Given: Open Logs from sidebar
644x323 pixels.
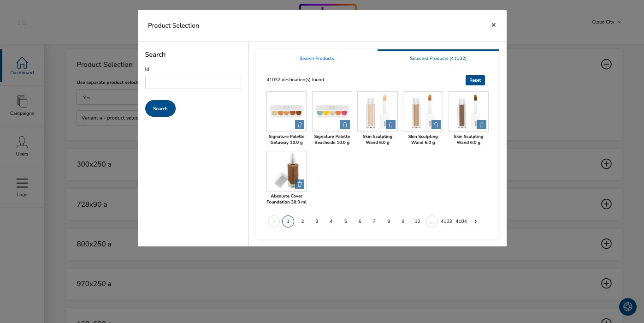Looking at the screenshot, I should [22, 187].
